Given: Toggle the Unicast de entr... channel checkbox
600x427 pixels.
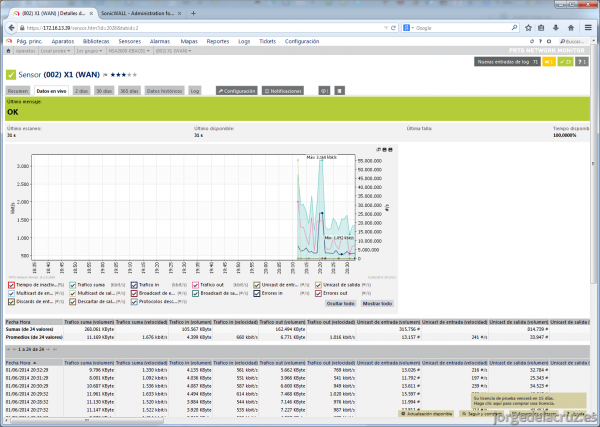Looking at the screenshot, I should (x=257, y=285).
